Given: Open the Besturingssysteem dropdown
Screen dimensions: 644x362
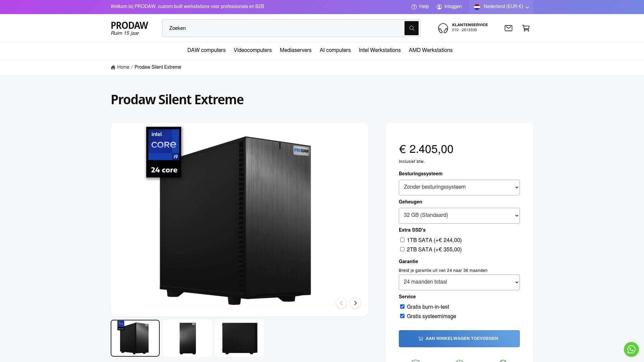Looking at the screenshot, I should [459, 187].
